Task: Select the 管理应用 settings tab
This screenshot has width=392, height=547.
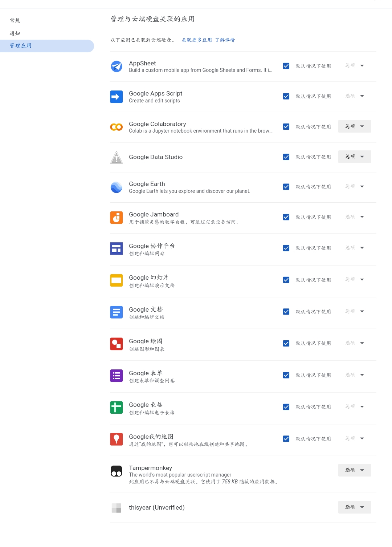Action: pos(47,46)
